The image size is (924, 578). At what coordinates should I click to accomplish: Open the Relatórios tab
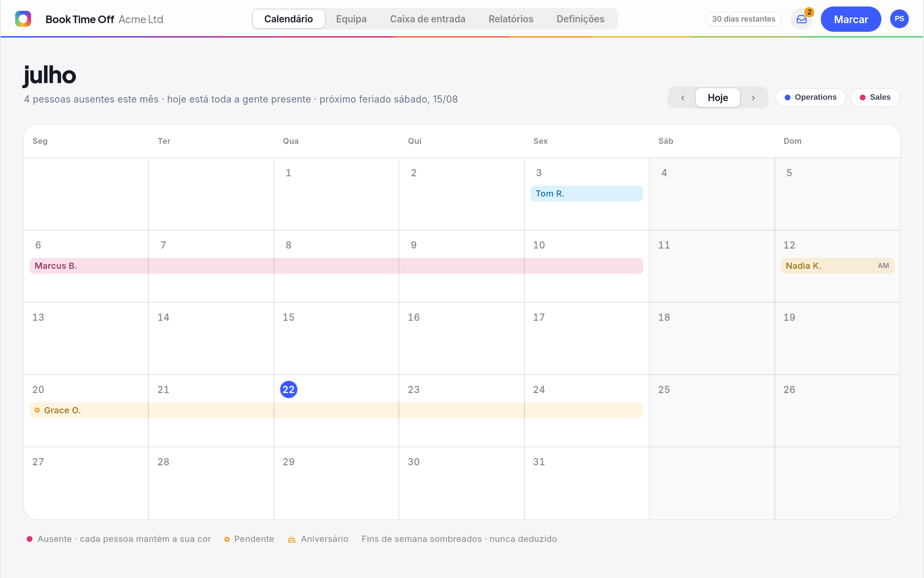[x=511, y=19]
